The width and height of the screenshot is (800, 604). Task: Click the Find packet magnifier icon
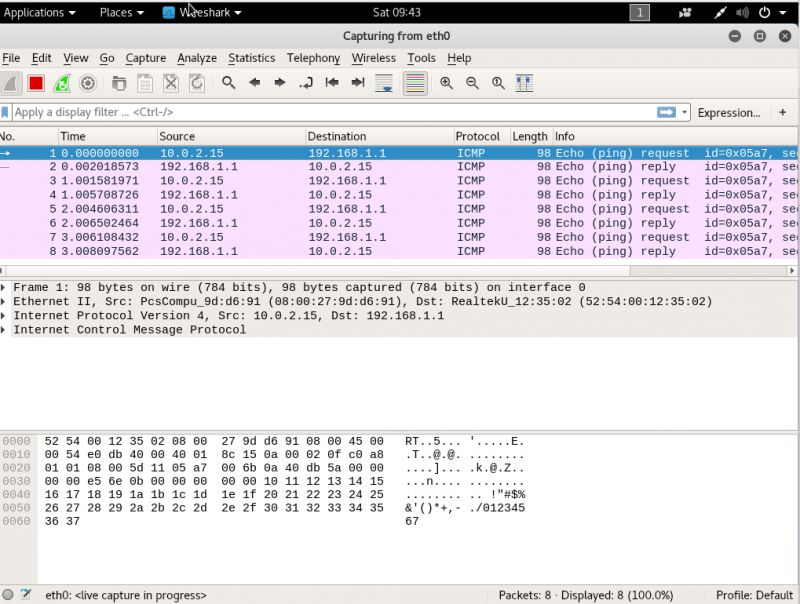pos(229,83)
